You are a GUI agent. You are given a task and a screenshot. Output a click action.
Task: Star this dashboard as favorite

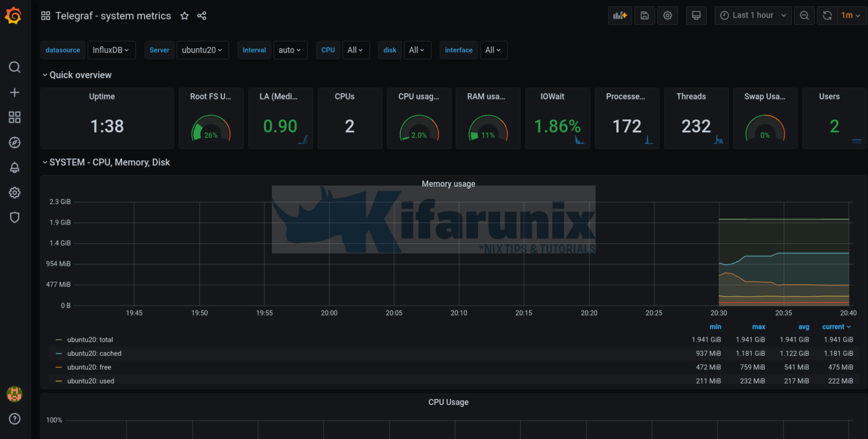(x=184, y=16)
